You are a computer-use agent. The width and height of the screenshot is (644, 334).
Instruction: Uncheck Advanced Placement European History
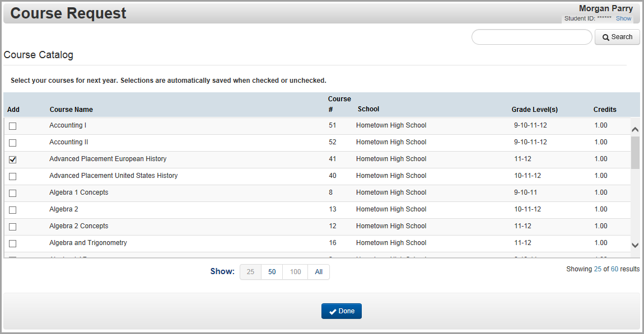[x=13, y=159]
